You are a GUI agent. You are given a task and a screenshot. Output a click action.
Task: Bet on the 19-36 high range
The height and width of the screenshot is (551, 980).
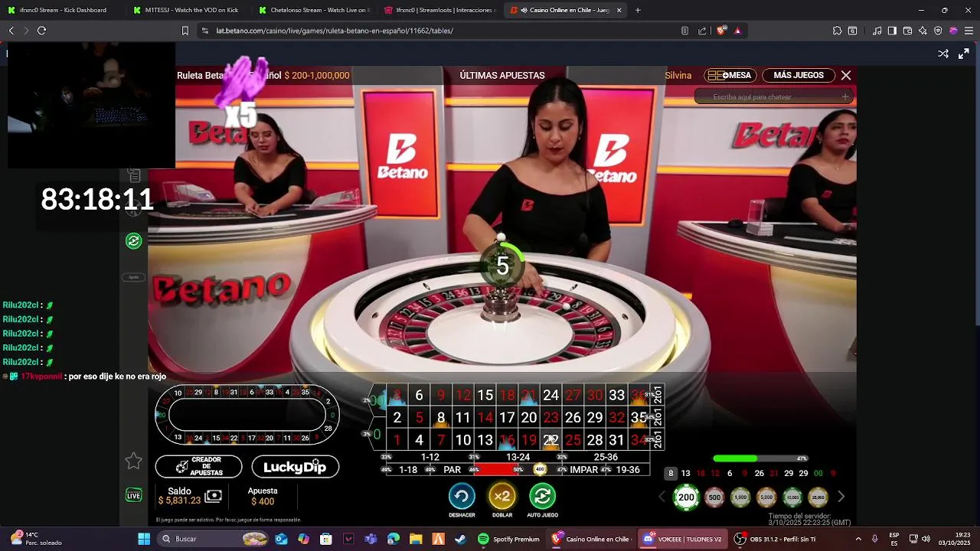(627, 470)
